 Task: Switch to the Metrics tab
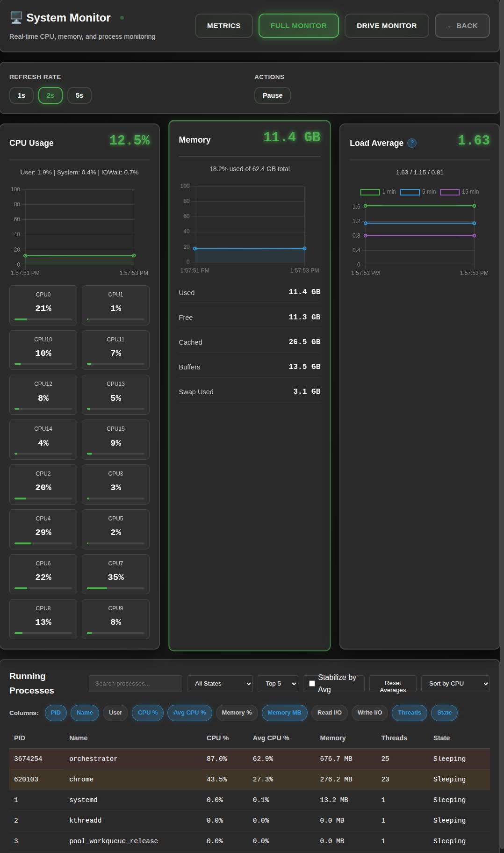pyautogui.click(x=224, y=26)
